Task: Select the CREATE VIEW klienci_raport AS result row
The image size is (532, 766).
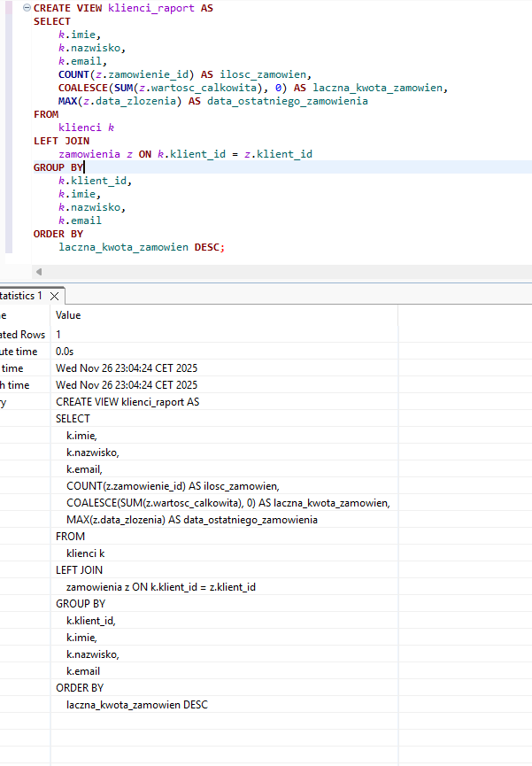Action: (x=127, y=402)
